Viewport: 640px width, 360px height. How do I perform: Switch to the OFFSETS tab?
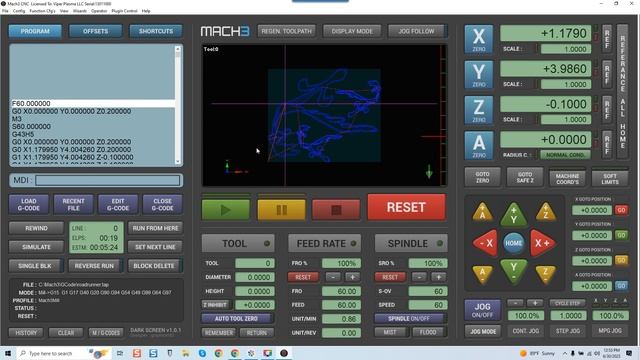[x=96, y=31]
